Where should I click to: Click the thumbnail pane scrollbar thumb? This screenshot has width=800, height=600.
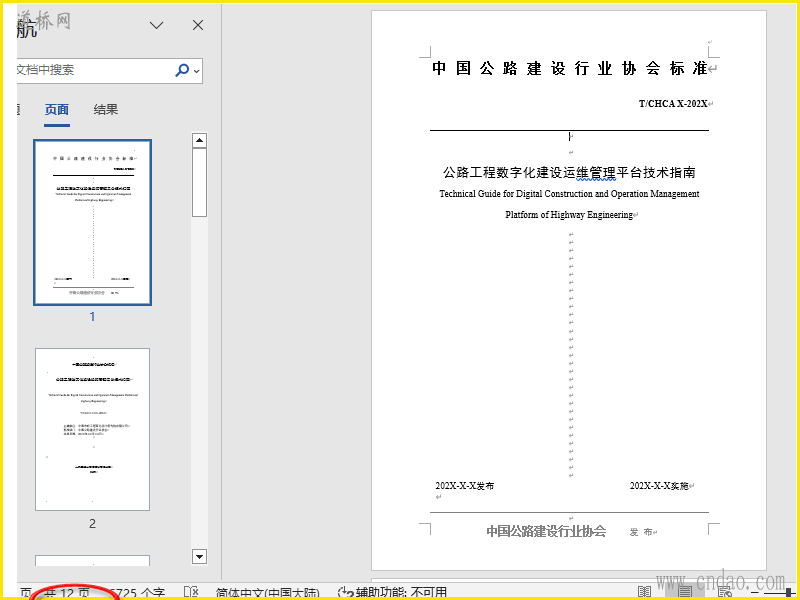click(x=199, y=182)
